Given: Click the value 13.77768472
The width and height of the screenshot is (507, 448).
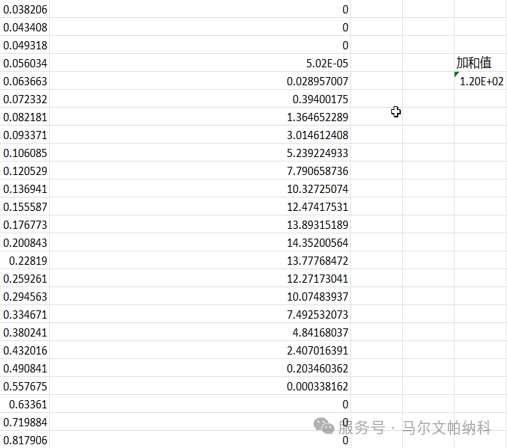Looking at the screenshot, I should tap(317, 261).
